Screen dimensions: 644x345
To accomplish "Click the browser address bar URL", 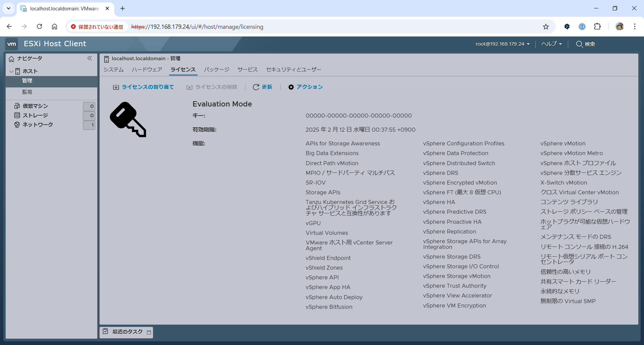I will [197, 27].
